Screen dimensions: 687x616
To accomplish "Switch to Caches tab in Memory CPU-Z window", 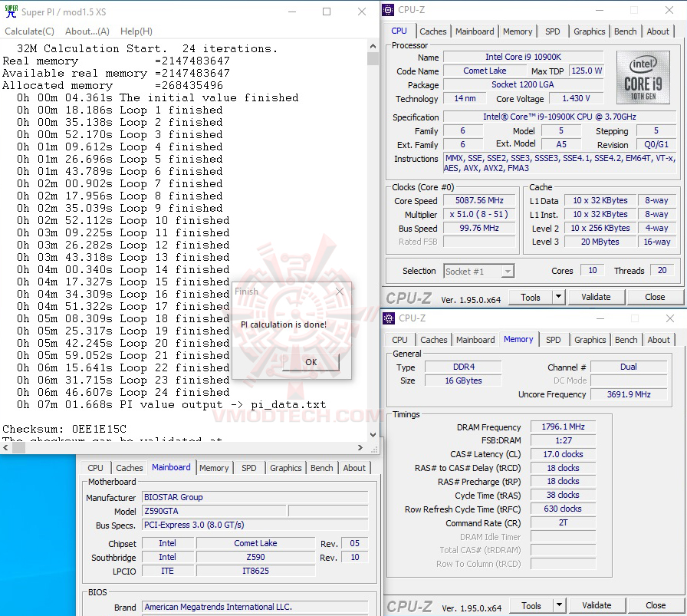I will [x=434, y=340].
